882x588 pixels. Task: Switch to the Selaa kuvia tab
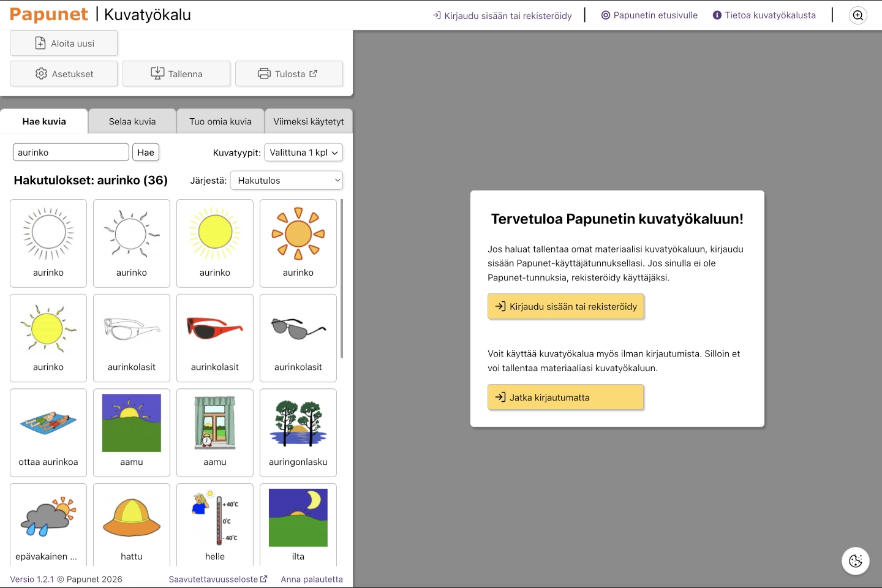pyautogui.click(x=132, y=121)
